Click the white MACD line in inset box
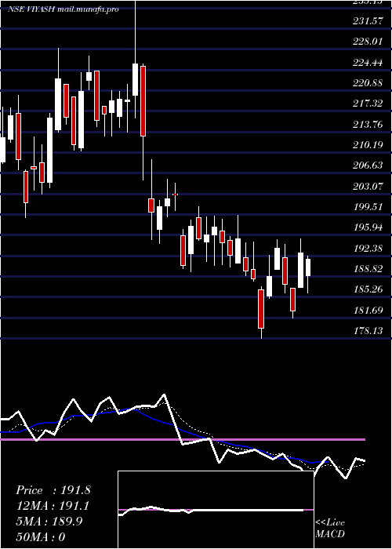The height and width of the screenshot is (549, 392). (x=211, y=510)
